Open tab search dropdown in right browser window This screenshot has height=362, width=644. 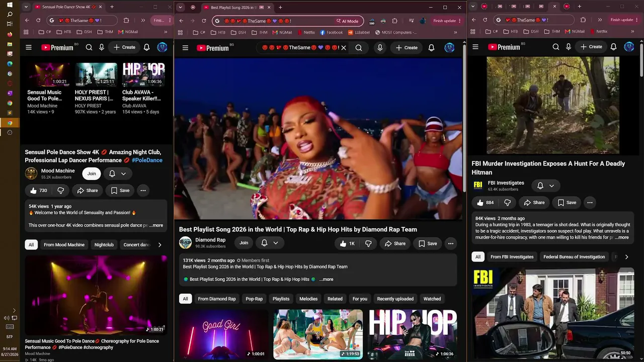tap(472, 7)
